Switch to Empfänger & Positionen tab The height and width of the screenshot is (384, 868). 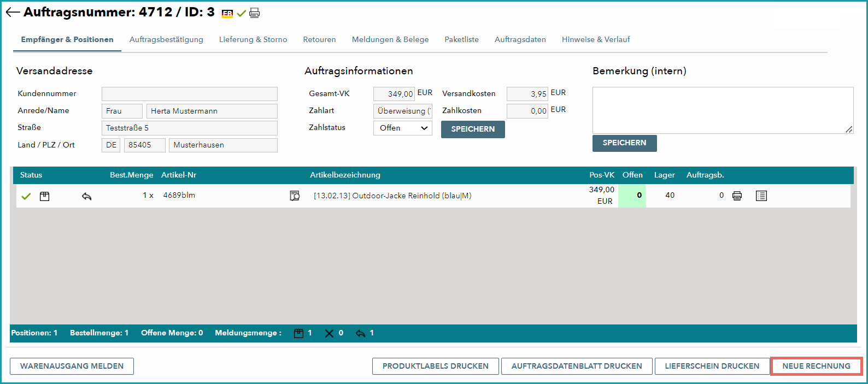67,39
